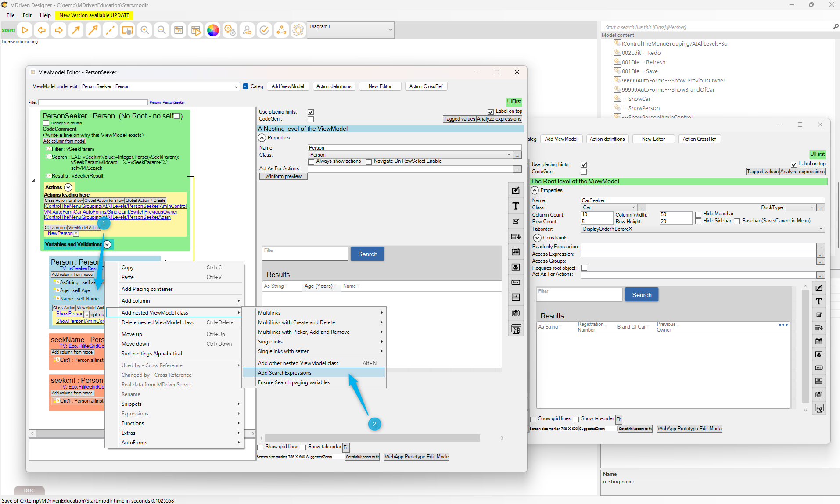Collapse the Actions expander in PersonSeeker tree

point(68,187)
